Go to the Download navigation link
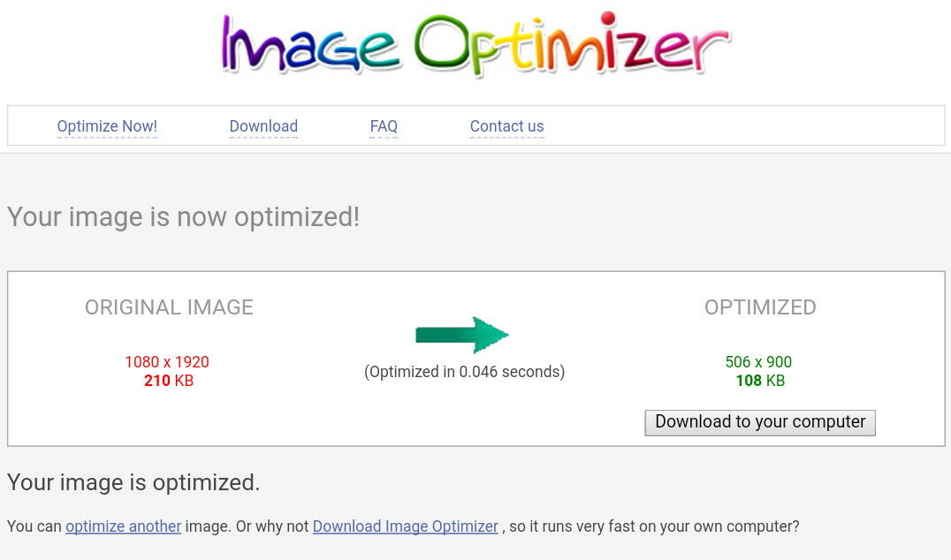This screenshot has height=560, width=951. click(x=263, y=126)
